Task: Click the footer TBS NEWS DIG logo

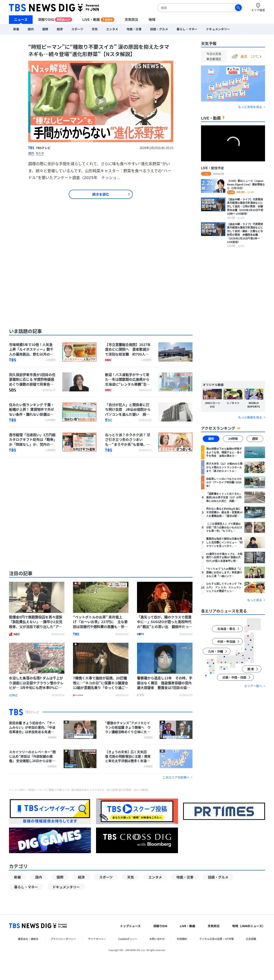Action: pos(38,926)
